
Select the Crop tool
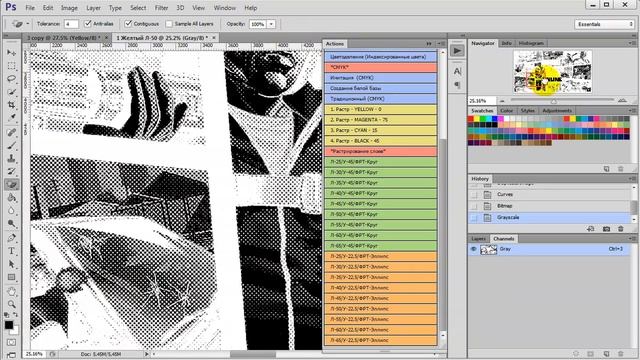pyautogui.click(x=11, y=104)
